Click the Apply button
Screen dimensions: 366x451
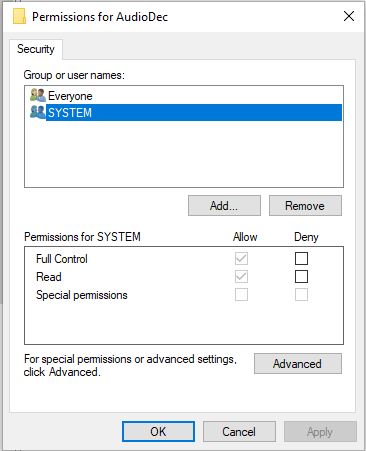(320, 432)
